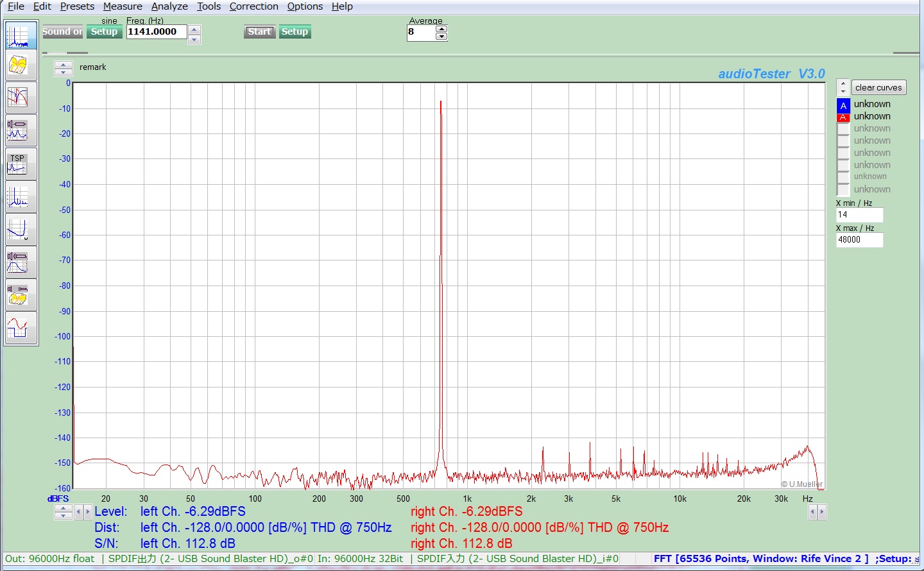Click down arrow next to clear curves

843,92
